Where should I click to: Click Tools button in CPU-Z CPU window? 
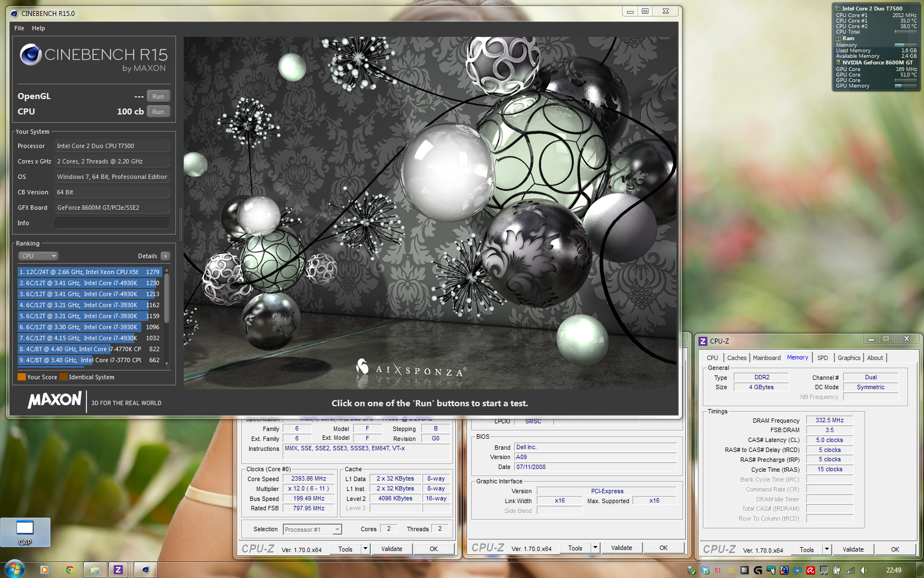coord(345,549)
